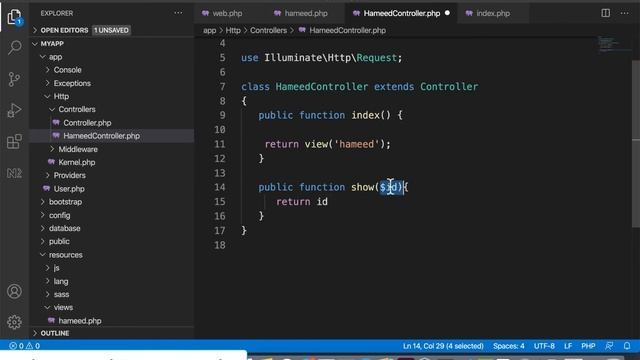Click the 1 UNSAVED badge
Image resolution: width=640 pixels, height=360 pixels.
111,30
